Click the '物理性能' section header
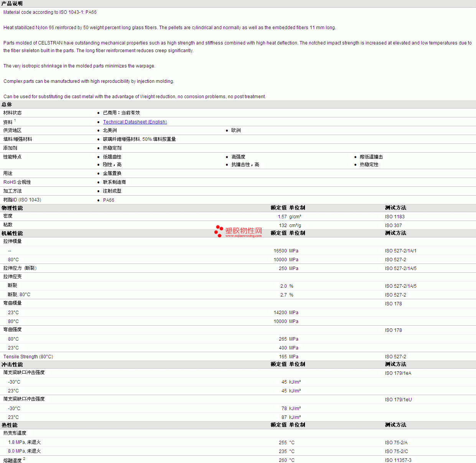This screenshot has height=463, width=476. click(x=12, y=208)
